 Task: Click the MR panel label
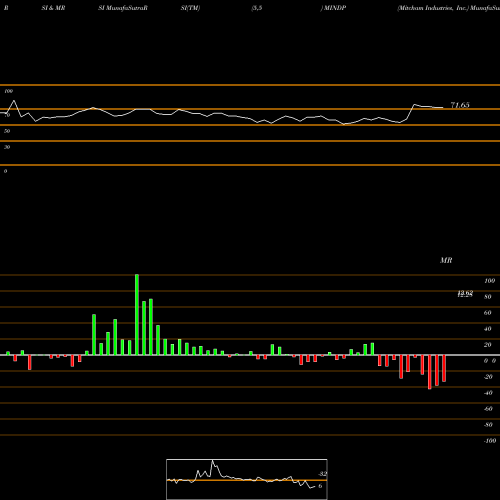coord(446,260)
